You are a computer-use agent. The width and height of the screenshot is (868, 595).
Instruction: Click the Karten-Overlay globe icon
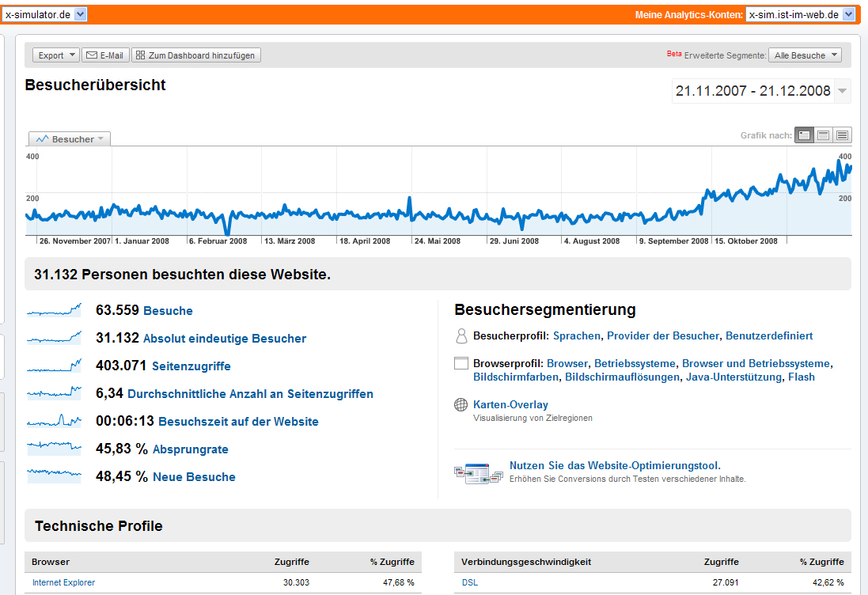tap(461, 404)
